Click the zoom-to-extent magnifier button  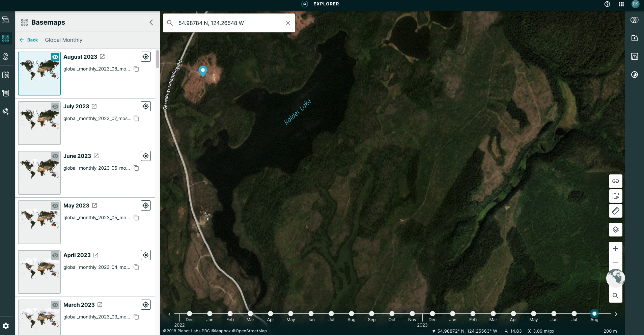coord(616,296)
